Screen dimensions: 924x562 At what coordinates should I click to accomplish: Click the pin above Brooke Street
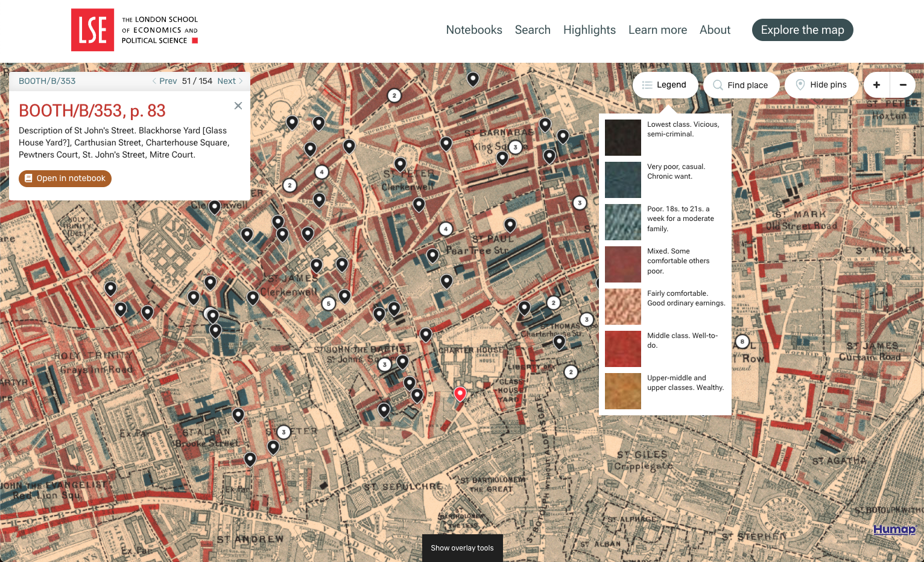point(238,415)
